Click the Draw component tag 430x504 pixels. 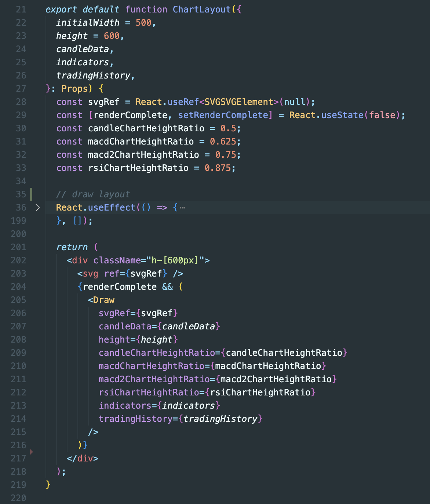pyautogui.click(x=104, y=300)
